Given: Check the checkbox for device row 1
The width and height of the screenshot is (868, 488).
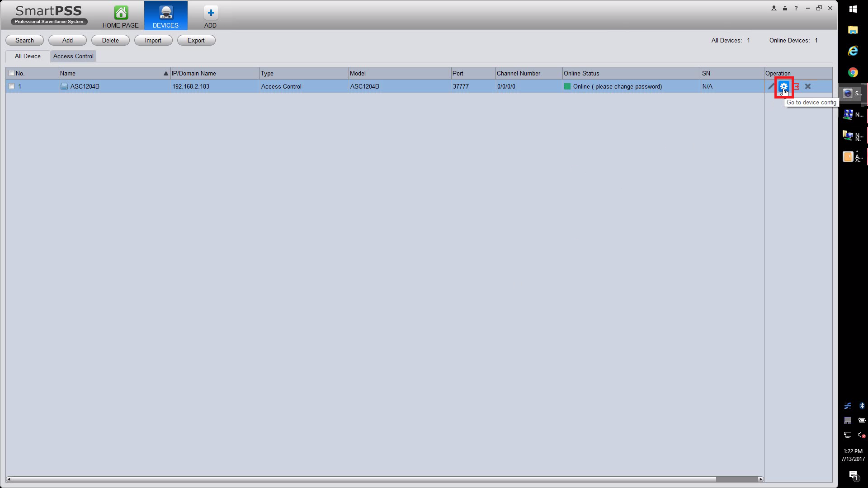Looking at the screenshot, I should [x=12, y=86].
